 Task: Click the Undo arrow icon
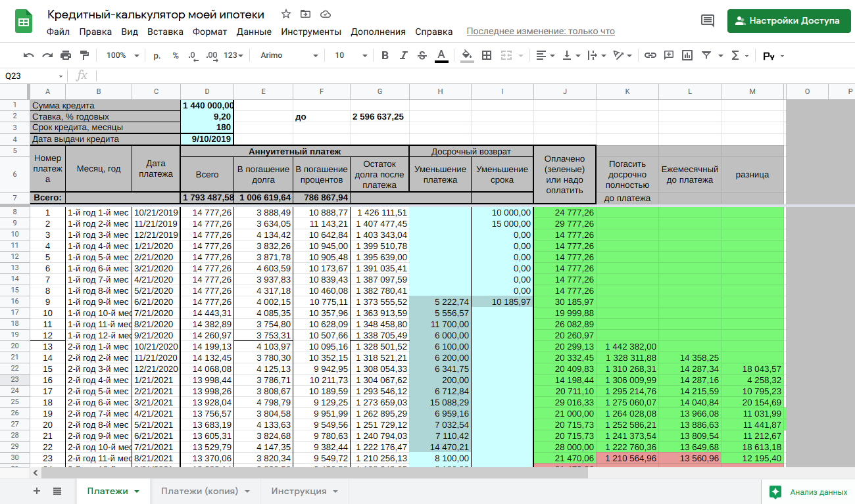click(29, 55)
